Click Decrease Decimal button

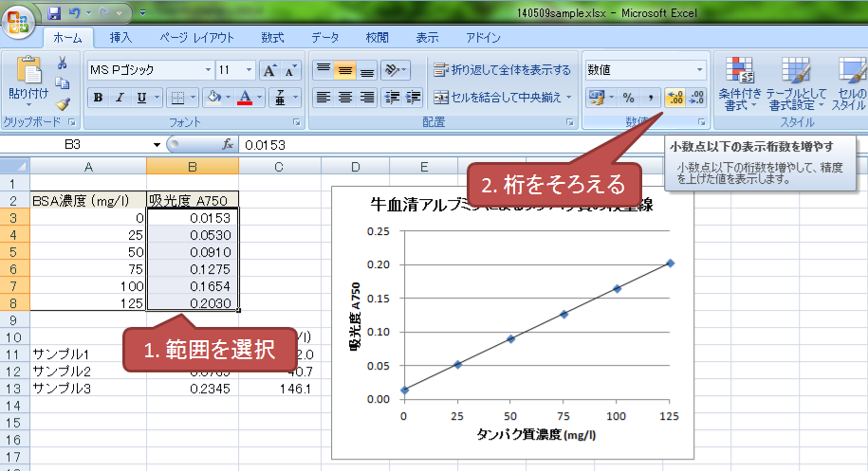pos(697,97)
